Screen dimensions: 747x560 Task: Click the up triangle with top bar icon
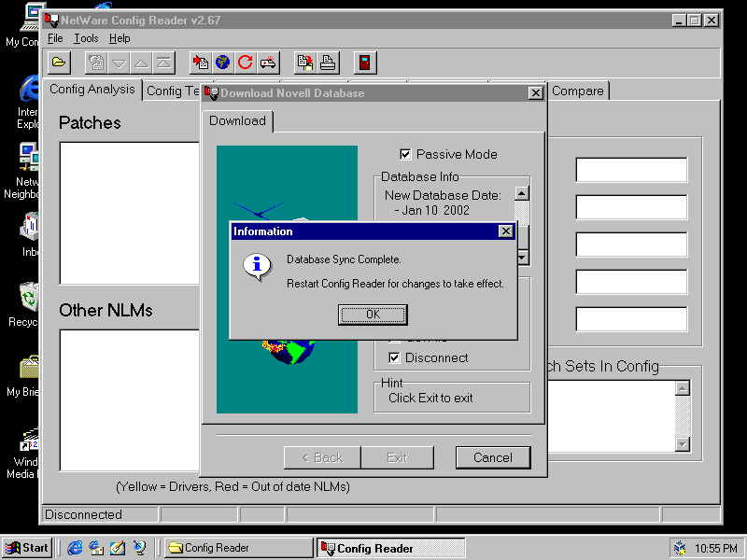tap(164, 63)
